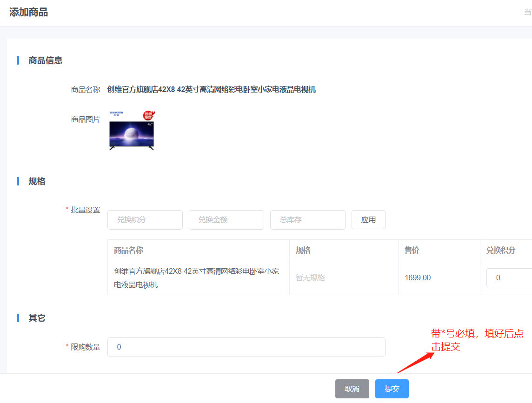This screenshot has width=532, height=403.
Task: Click the 限购数量 field label
Action: point(86,347)
